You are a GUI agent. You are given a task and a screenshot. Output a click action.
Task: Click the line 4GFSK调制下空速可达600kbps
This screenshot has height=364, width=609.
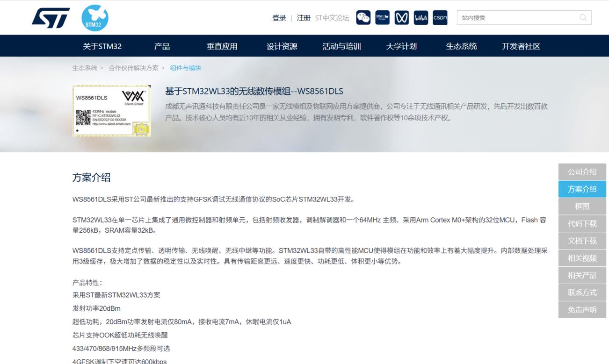click(x=119, y=361)
